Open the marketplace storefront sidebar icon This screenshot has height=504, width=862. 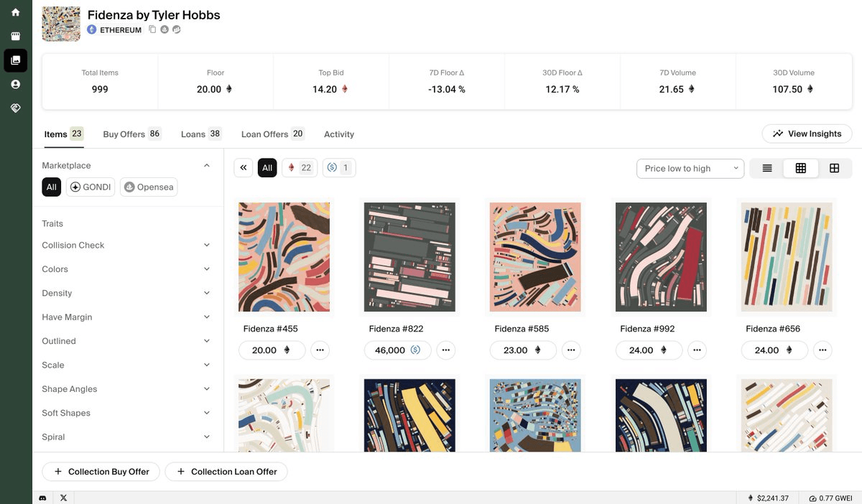point(15,36)
